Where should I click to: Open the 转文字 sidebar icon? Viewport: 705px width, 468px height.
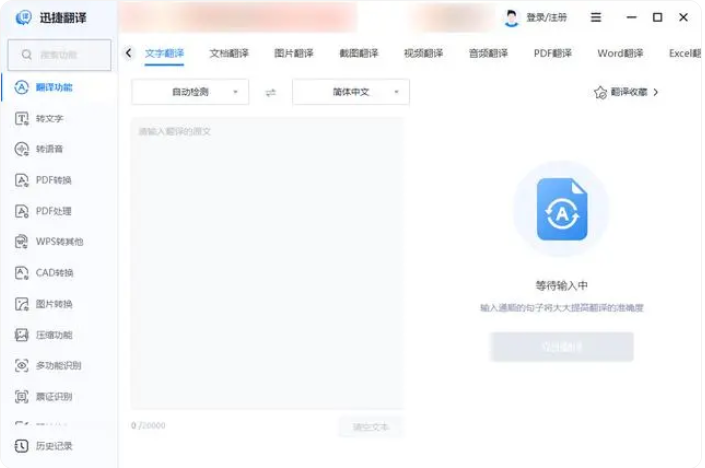pos(22,119)
